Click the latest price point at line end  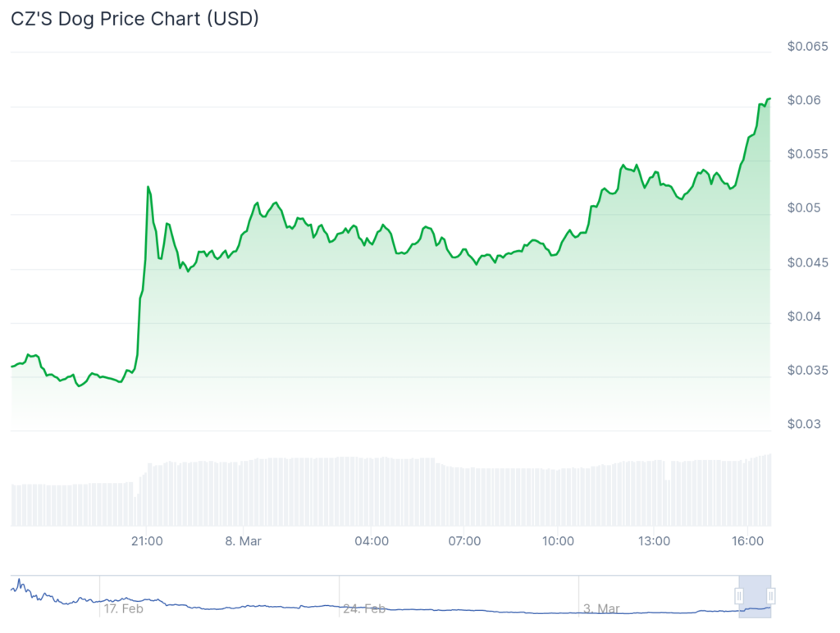769,99
